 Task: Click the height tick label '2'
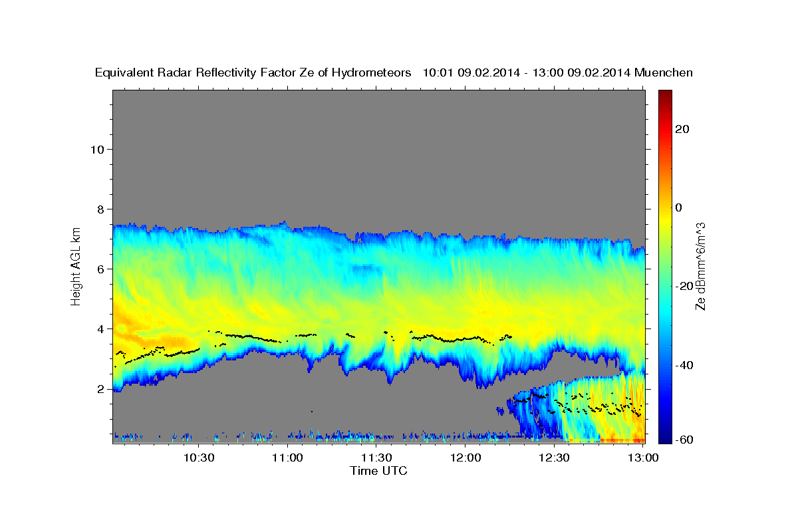click(x=101, y=388)
